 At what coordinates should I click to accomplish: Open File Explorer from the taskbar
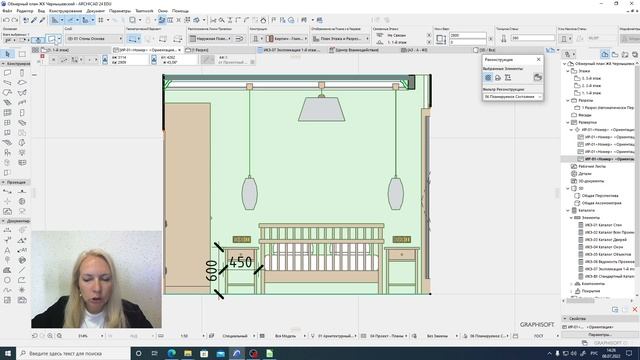coord(188,353)
